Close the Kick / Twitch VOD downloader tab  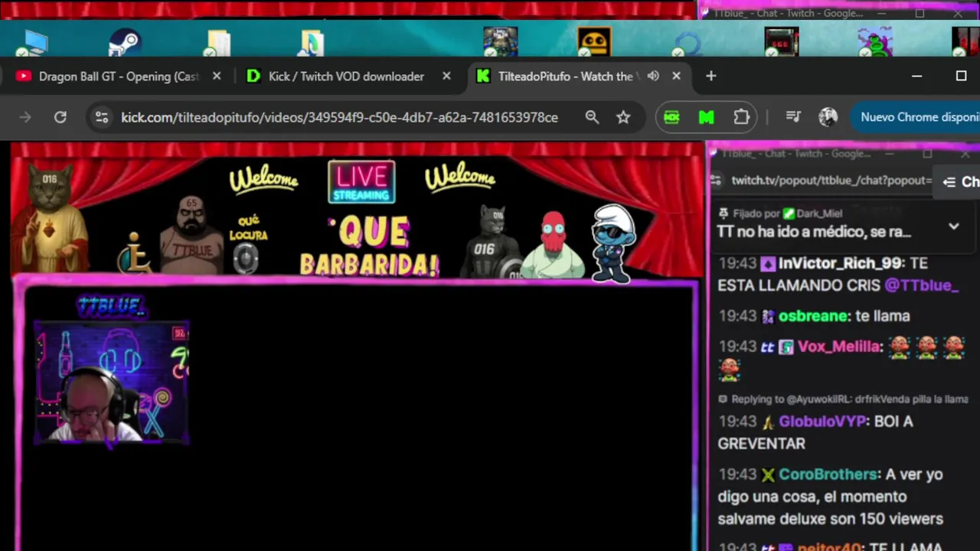point(446,77)
